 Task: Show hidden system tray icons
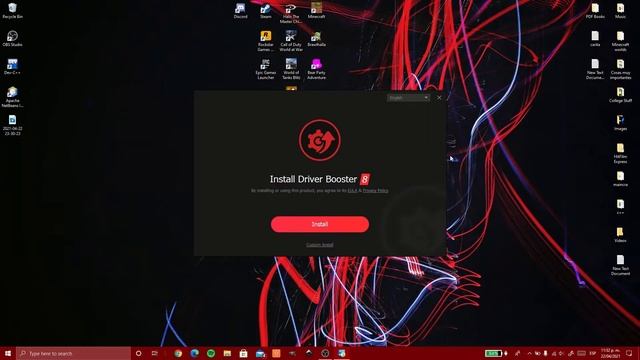point(529,353)
